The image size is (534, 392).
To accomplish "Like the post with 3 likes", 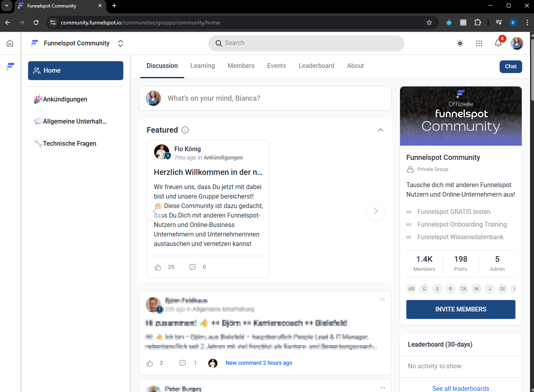I will point(150,363).
